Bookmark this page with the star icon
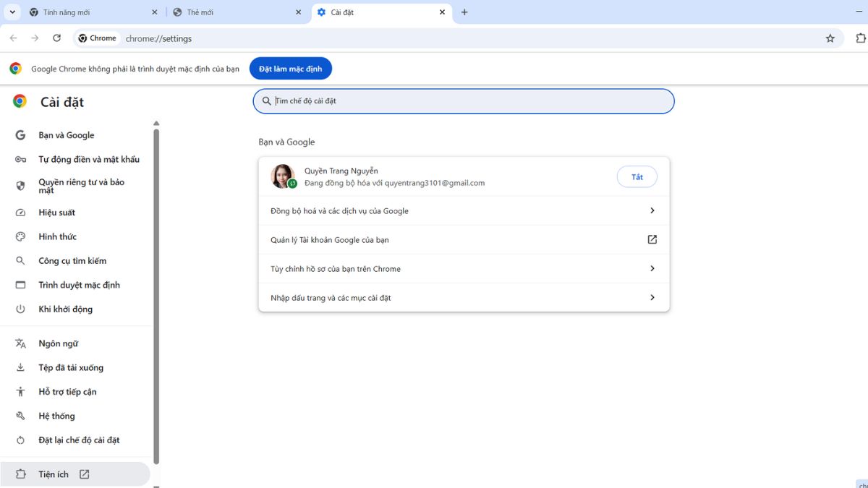 pyautogui.click(x=830, y=38)
